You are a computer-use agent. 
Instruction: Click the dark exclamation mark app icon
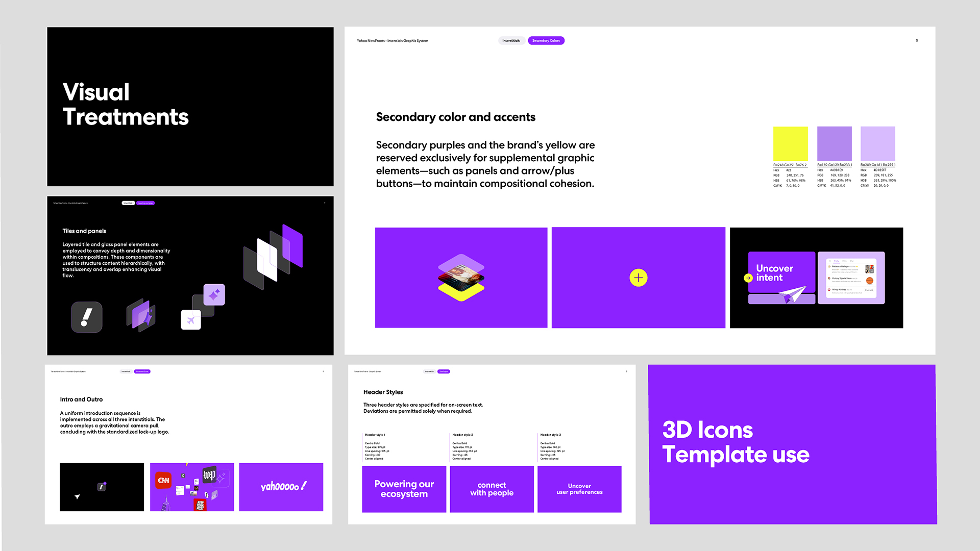[87, 317]
